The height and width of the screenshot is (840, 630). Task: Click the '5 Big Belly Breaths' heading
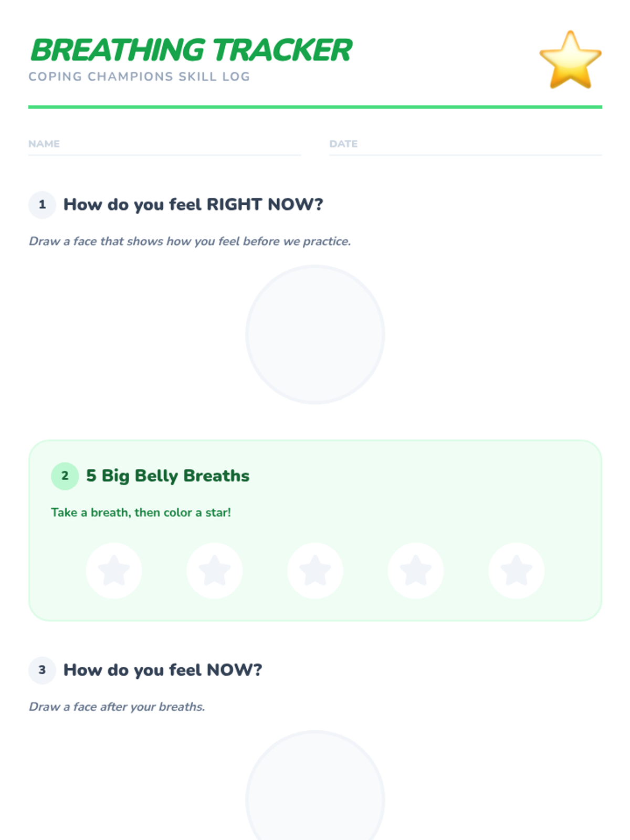(x=168, y=476)
